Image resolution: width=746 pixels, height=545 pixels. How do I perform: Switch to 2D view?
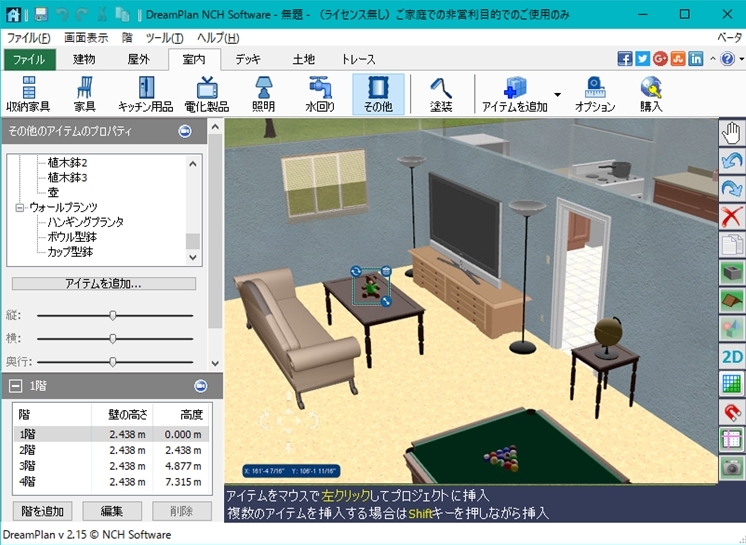(732, 357)
